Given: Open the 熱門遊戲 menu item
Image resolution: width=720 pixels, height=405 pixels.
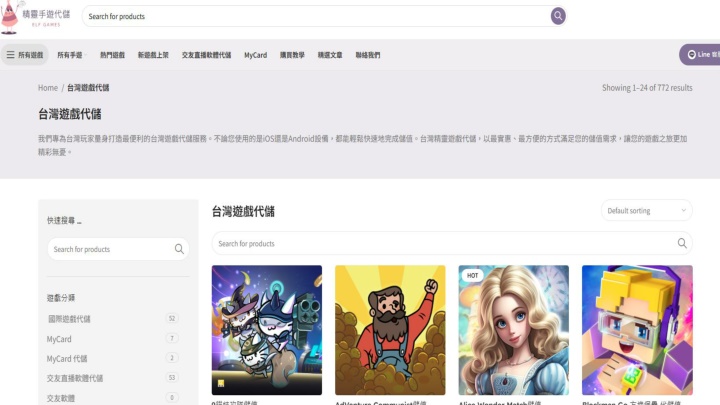Looking at the screenshot, I should click(112, 55).
